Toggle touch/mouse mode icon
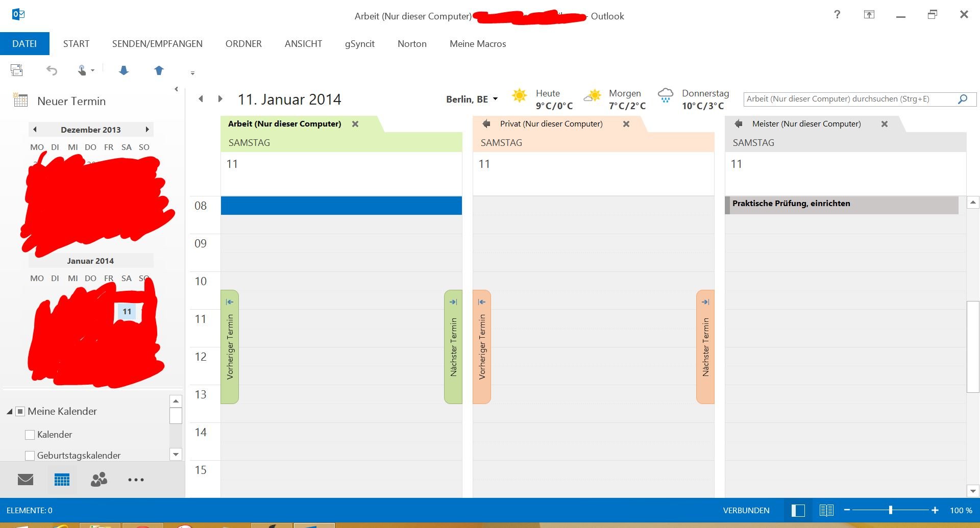 tap(85, 70)
